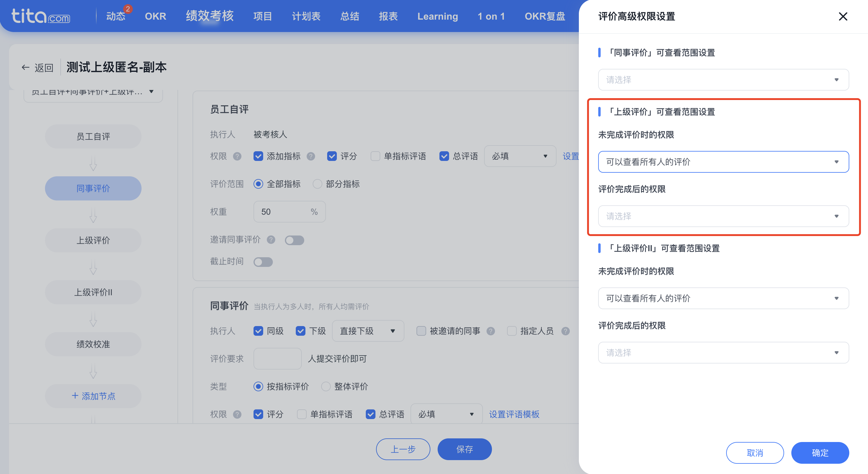This screenshot has width=868, height=474.
Task: Open 同事评价 可查看范围 dropdown
Action: pyautogui.click(x=723, y=80)
